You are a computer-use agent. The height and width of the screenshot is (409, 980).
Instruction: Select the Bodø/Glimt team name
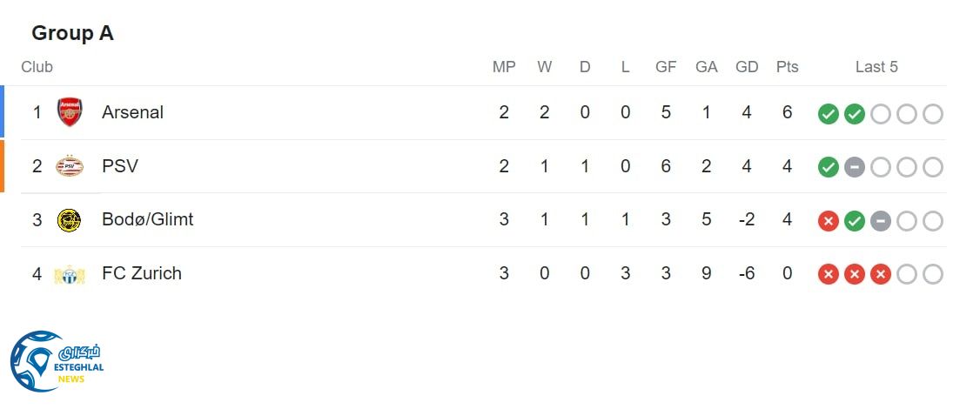click(x=148, y=219)
